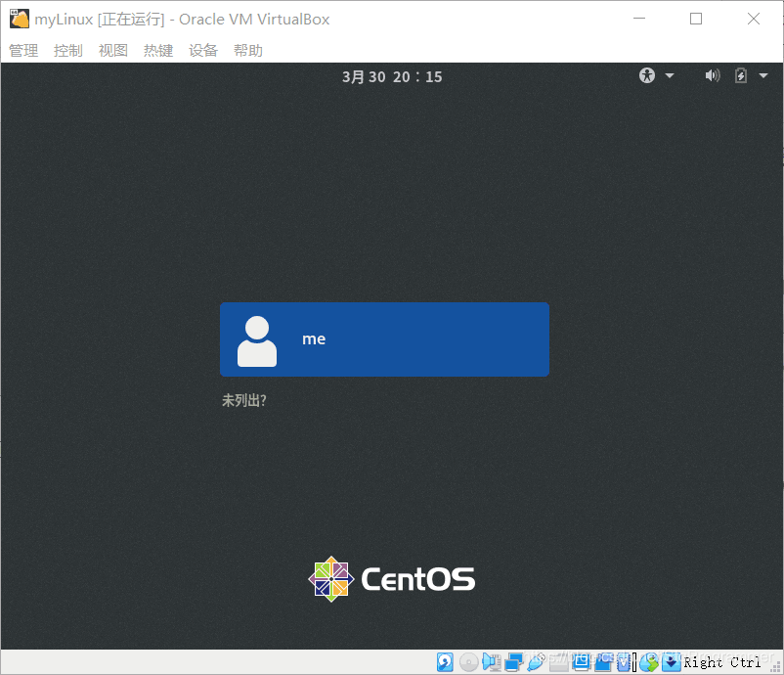The width and height of the screenshot is (784, 675).
Task: Click the display settings status icon
Action: tap(581, 662)
